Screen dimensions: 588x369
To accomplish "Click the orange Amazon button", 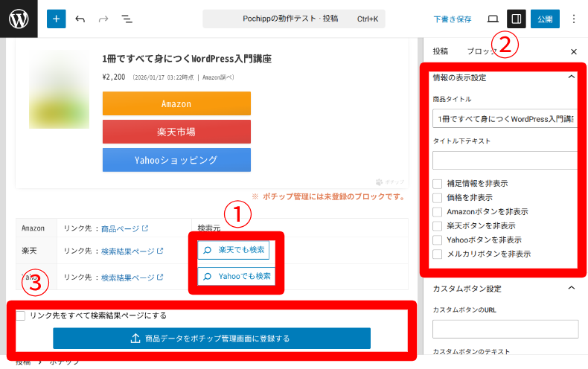I will coord(176,103).
